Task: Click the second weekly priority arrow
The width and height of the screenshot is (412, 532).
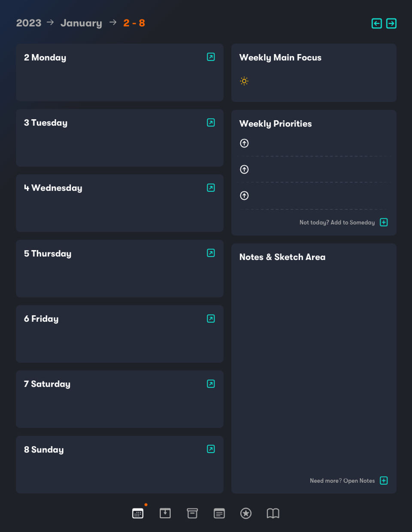Action: (x=244, y=169)
